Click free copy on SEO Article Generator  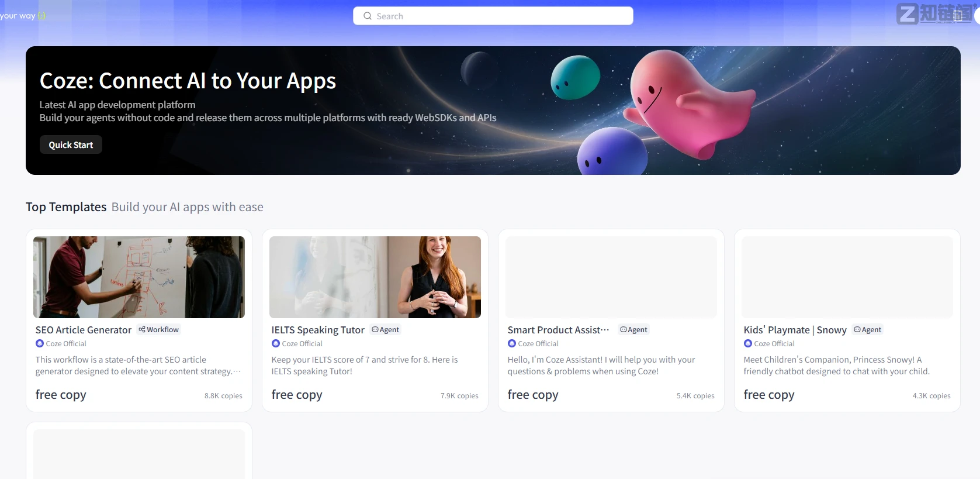61,395
